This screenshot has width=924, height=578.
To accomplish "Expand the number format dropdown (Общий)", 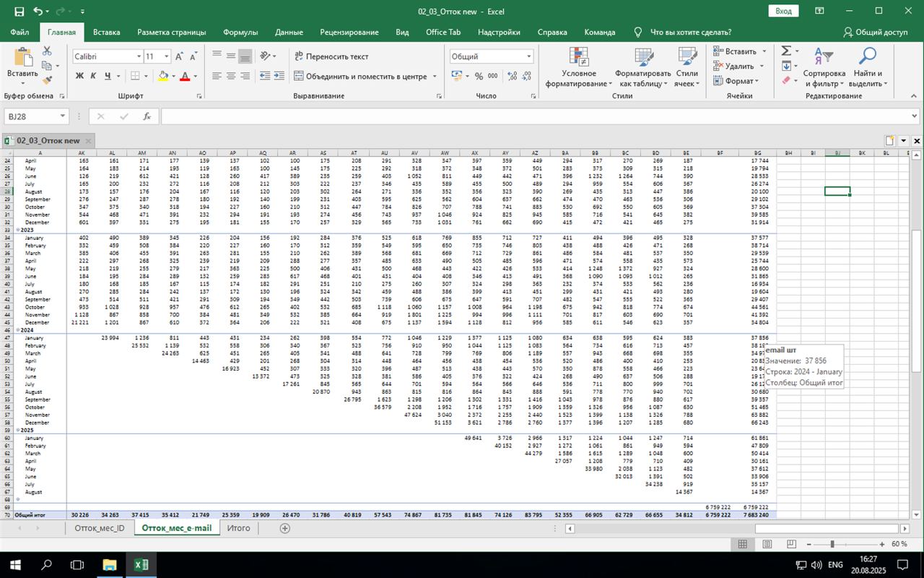I will (x=528, y=56).
